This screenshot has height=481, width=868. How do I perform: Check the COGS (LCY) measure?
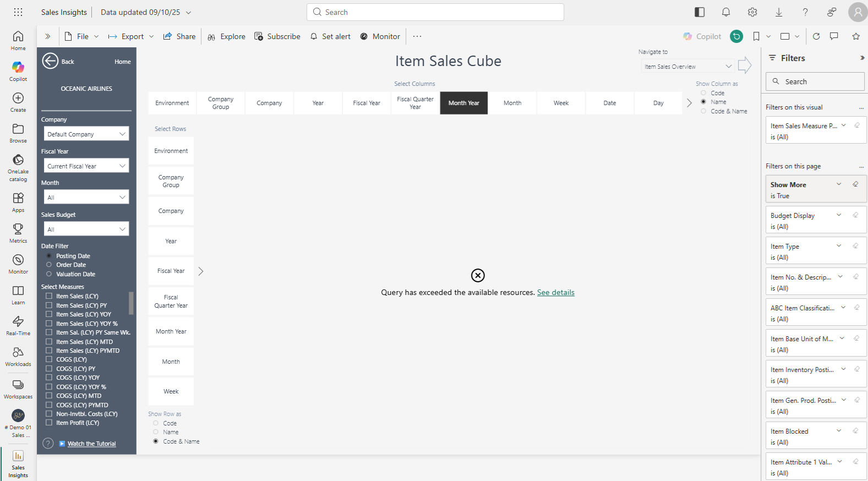tap(49, 359)
